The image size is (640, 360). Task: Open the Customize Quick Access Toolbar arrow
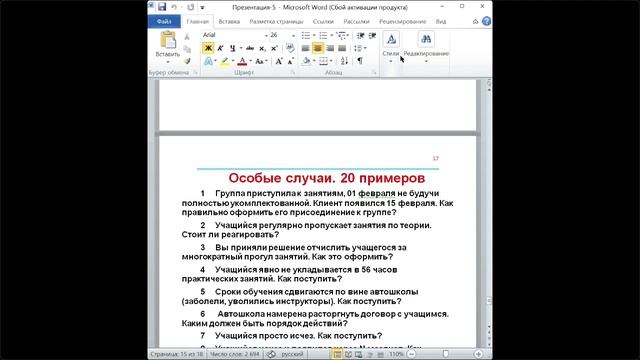[202, 8]
